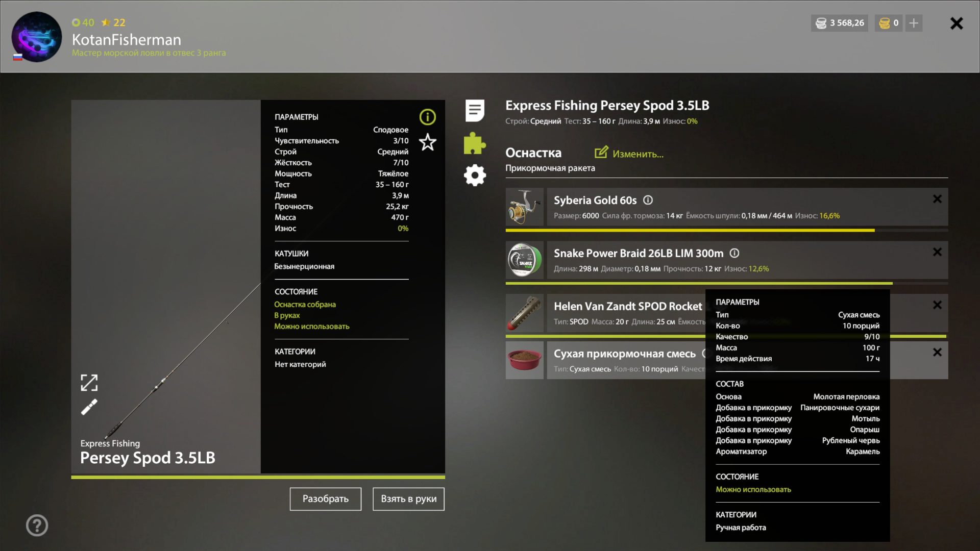This screenshot has height=551, width=980.
Task: Click the rod piece icon below expand
Action: click(89, 407)
